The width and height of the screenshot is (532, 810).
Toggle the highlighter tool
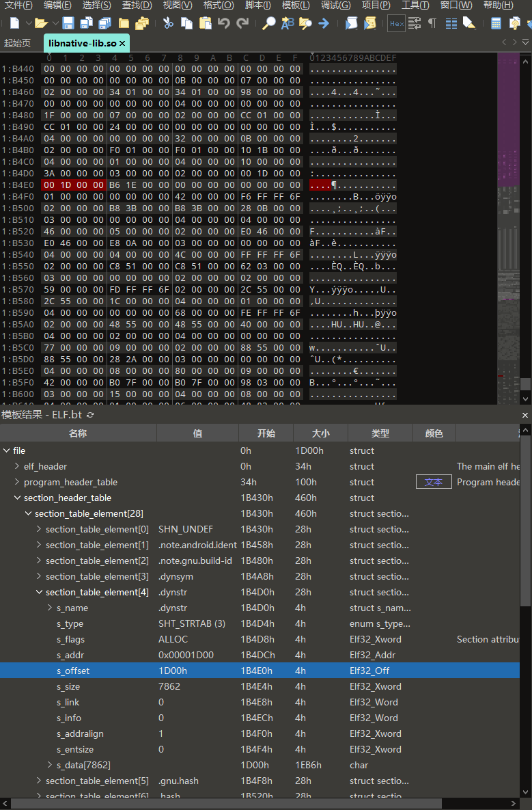point(469,23)
